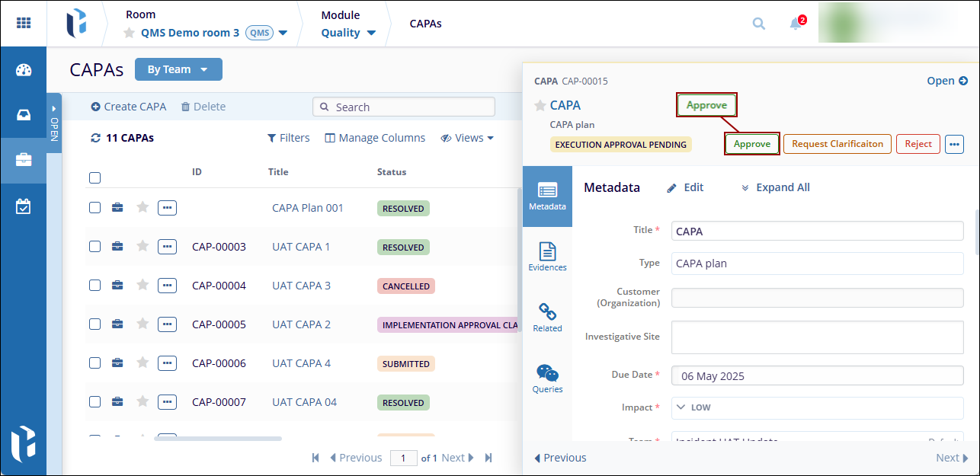Click the search magnifier in the header
The image size is (980, 476).
coord(758,24)
